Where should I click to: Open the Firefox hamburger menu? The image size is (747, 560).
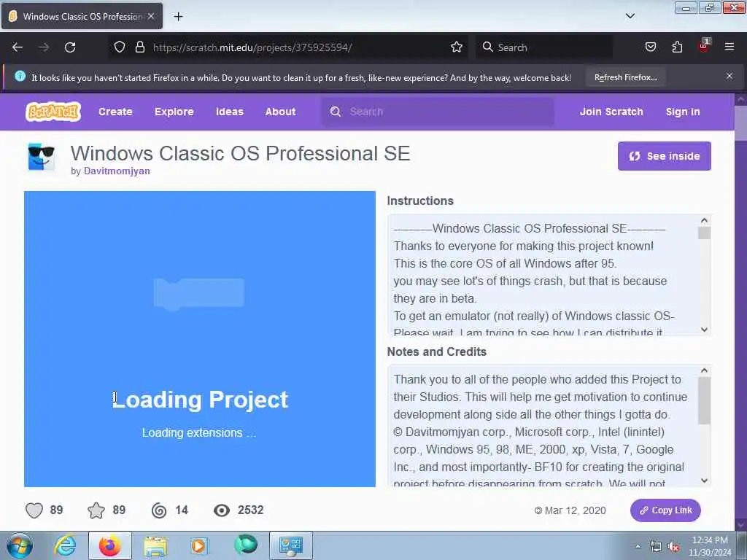(x=729, y=47)
